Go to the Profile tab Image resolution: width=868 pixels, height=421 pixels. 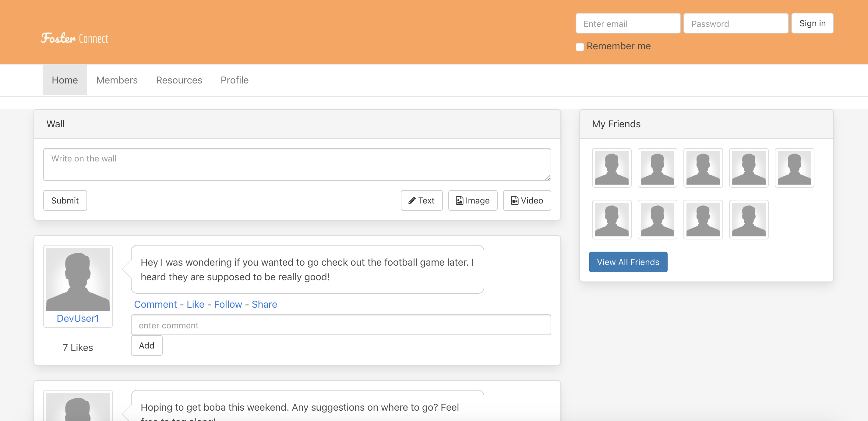tap(235, 80)
